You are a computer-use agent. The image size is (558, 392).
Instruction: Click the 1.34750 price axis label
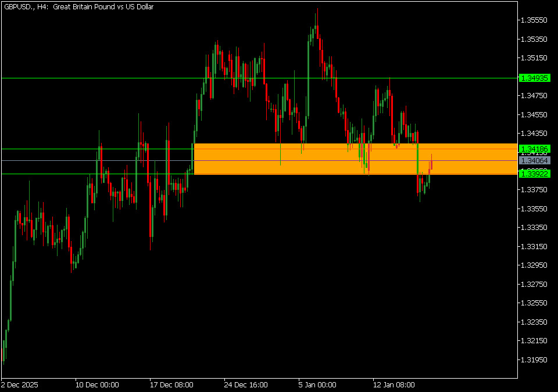pyautogui.click(x=534, y=96)
